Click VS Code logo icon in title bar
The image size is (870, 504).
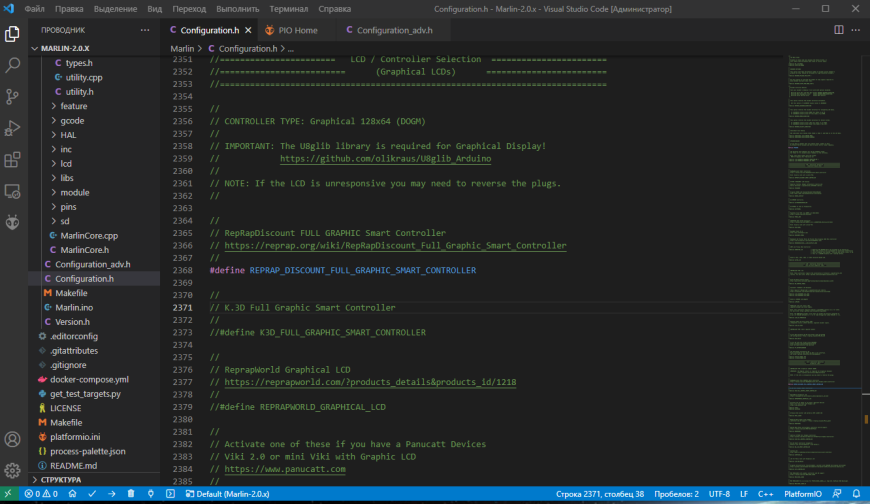point(9,9)
